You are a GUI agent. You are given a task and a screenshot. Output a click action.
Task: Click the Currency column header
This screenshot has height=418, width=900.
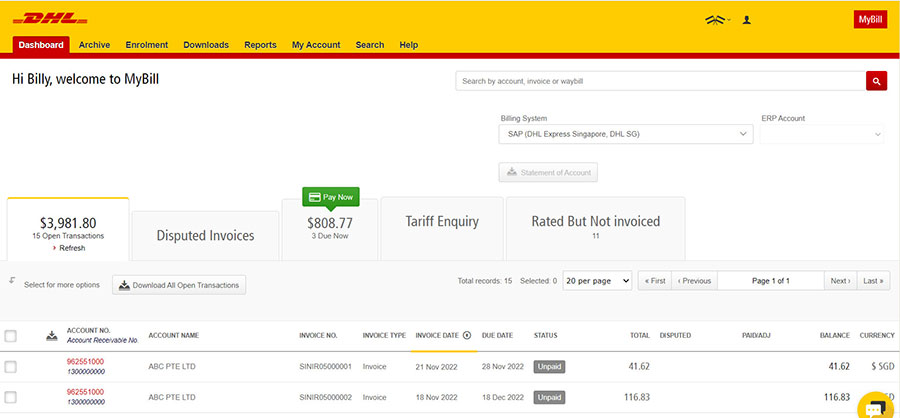point(876,335)
